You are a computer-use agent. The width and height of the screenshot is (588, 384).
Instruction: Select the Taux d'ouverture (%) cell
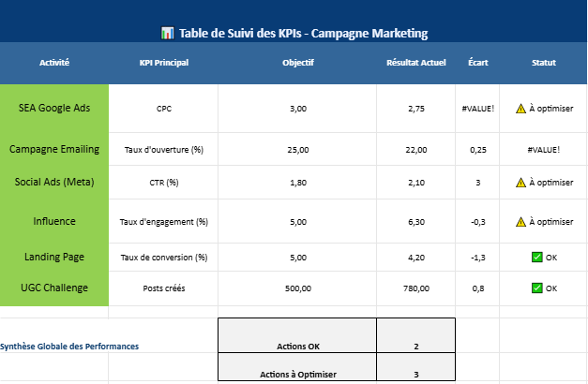[164, 150]
